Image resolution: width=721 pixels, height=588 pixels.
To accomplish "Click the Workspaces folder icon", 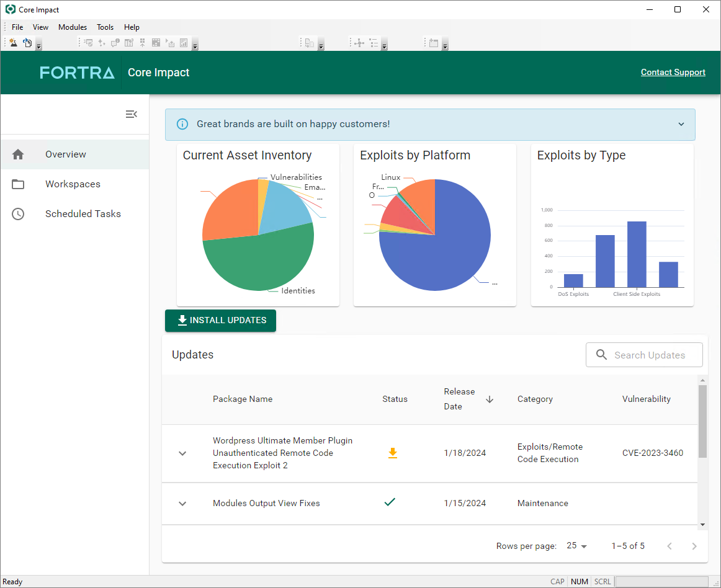I will coord(18,184).
